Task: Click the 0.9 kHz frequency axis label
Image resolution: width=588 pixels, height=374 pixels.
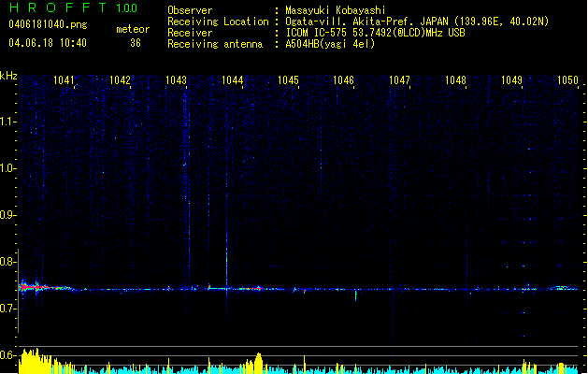Action: click(x=7, y=215)
